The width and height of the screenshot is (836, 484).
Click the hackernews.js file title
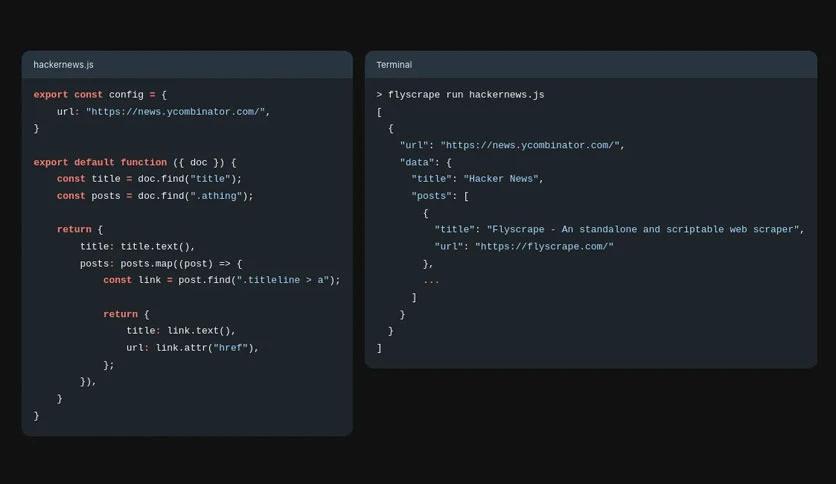63,64
